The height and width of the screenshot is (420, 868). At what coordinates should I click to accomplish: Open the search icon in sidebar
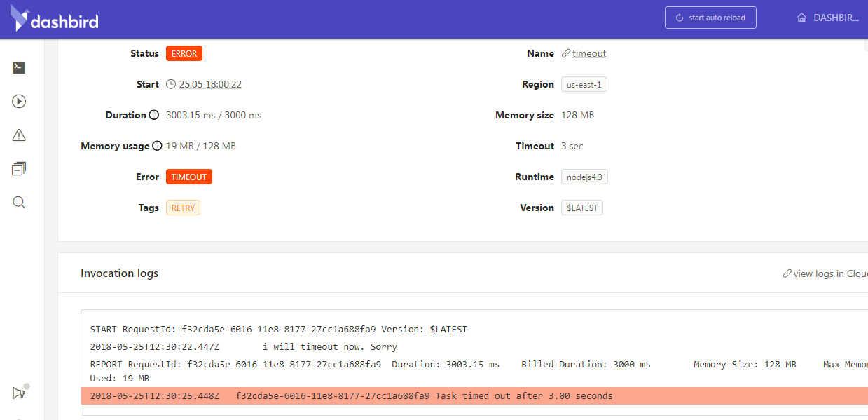18,202
